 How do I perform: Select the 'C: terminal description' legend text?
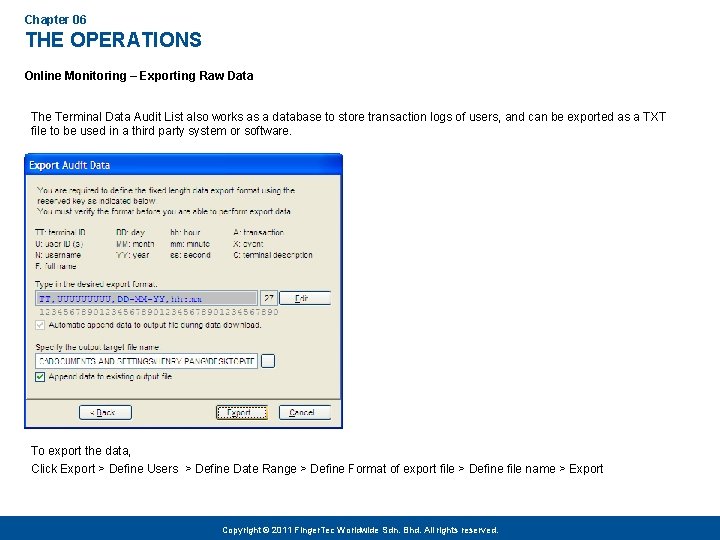[x=273, y=255]
